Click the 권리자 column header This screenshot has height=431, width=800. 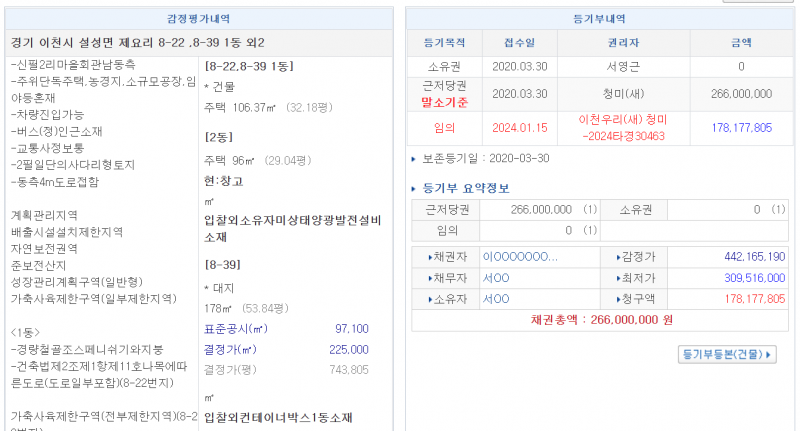622,44
